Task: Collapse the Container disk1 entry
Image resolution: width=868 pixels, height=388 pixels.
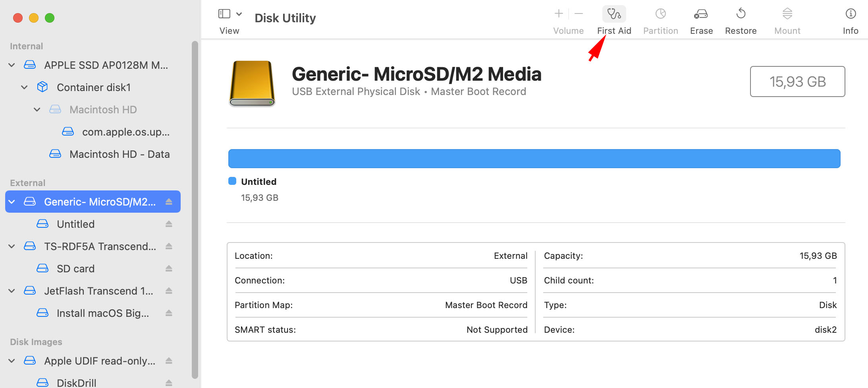Action: [25, 87]
